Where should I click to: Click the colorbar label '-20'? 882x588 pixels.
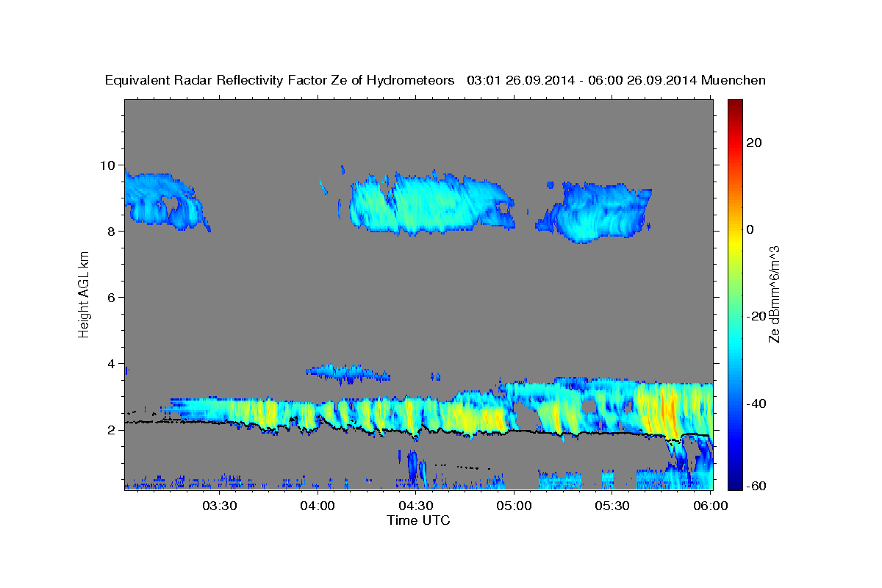755,316
